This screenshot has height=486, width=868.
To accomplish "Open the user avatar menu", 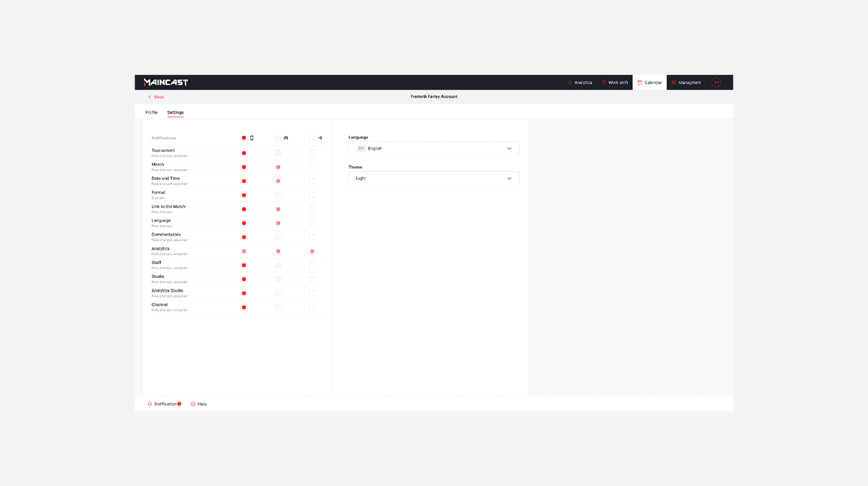I will [716, 82].
